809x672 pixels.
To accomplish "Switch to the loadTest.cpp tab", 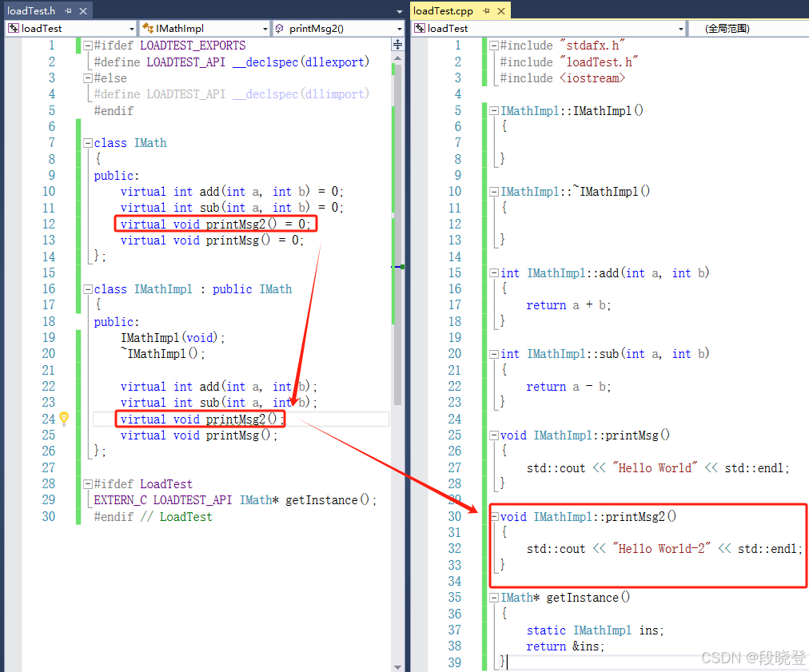I will (443, 11).
